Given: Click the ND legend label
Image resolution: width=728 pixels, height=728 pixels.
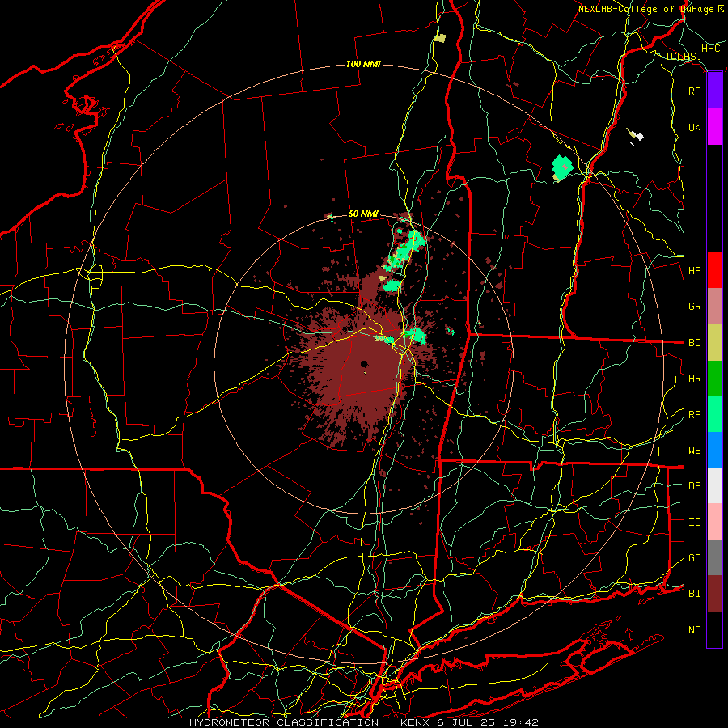Looking at the screenshot, I should pos(695,629).
